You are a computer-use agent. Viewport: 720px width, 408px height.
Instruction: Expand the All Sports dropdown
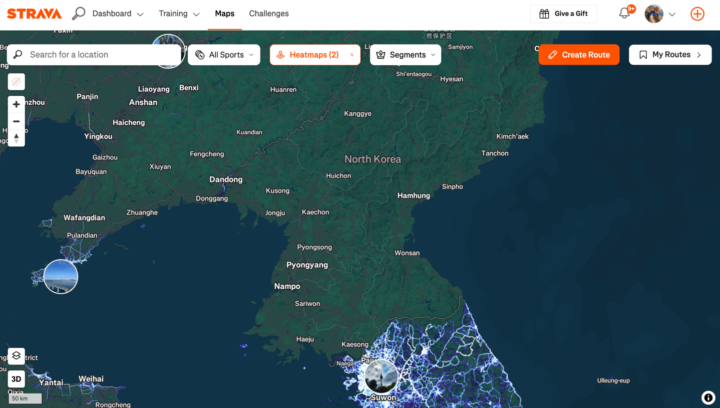click(224, 55)
